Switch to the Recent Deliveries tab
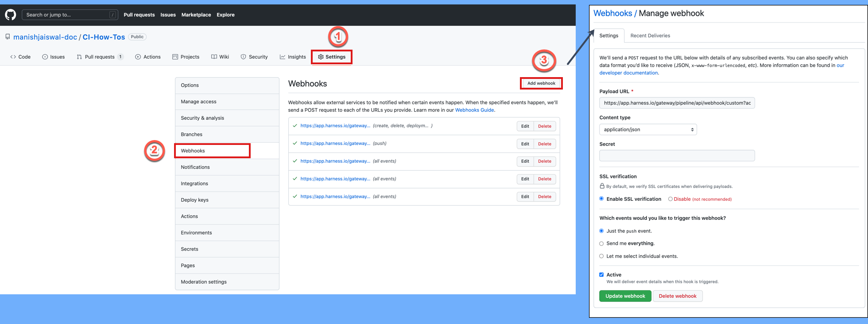The width and height of the screenshot is (868, 324). pos(650,35)
